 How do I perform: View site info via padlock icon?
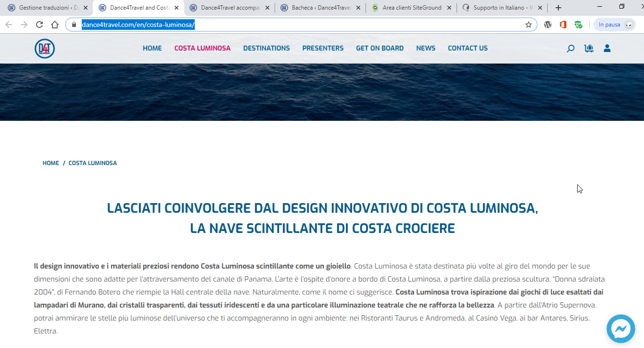74,25
